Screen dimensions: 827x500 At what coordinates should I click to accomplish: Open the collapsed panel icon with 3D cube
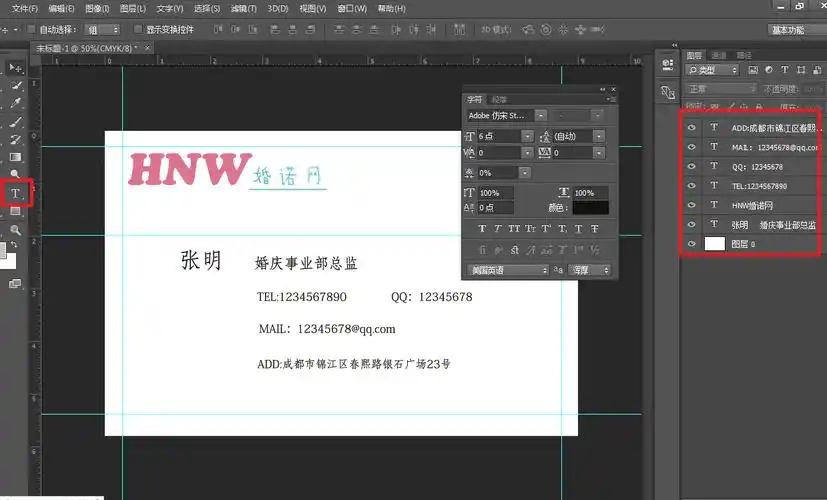668,65
